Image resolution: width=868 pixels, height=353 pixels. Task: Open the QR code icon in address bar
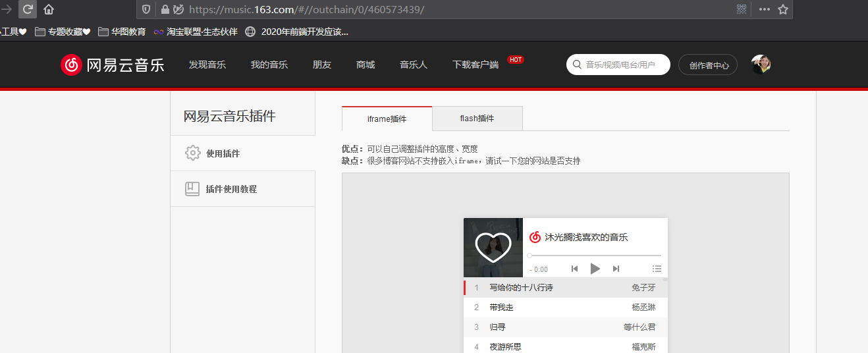tap(742, 9)
